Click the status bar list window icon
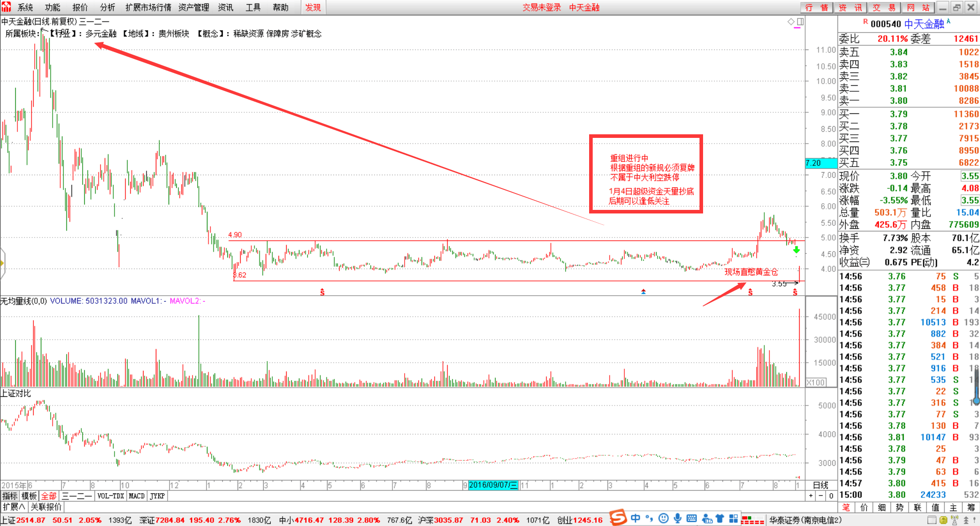This screenshot has width=980, height=526. [x=932, y=520]
